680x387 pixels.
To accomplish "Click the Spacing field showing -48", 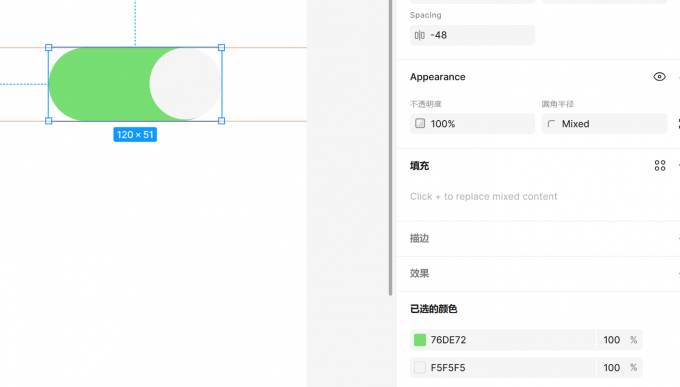I will pos(472,35).
